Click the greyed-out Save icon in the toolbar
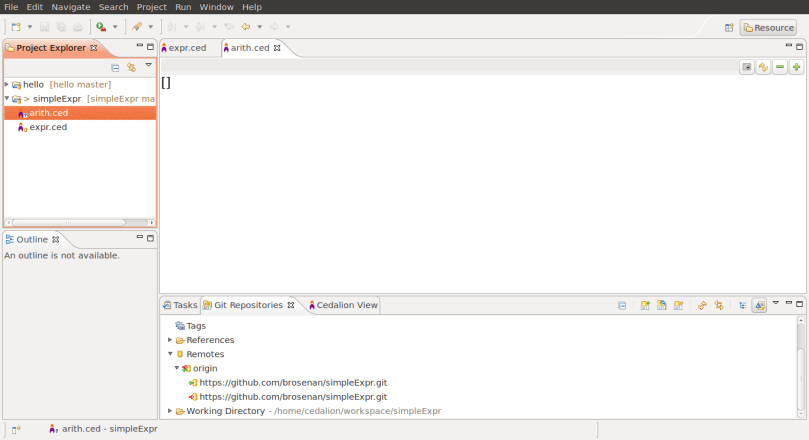The width and height of the screenshot is (809, 440). (x=45, y=27)
